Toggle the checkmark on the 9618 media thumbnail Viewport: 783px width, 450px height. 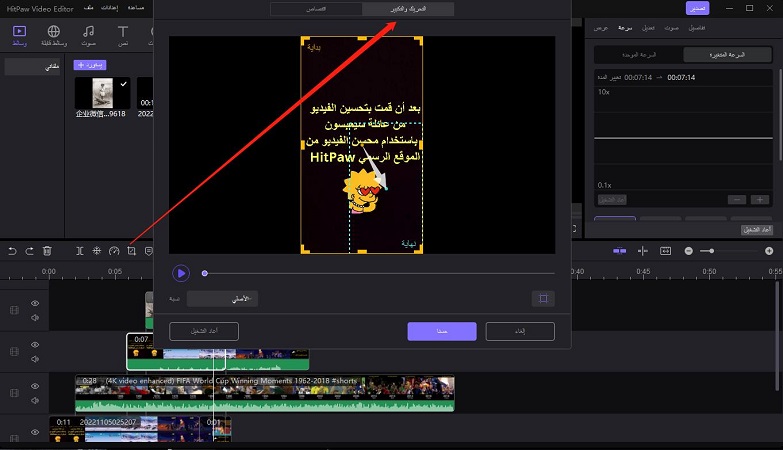tap(123, 84)
